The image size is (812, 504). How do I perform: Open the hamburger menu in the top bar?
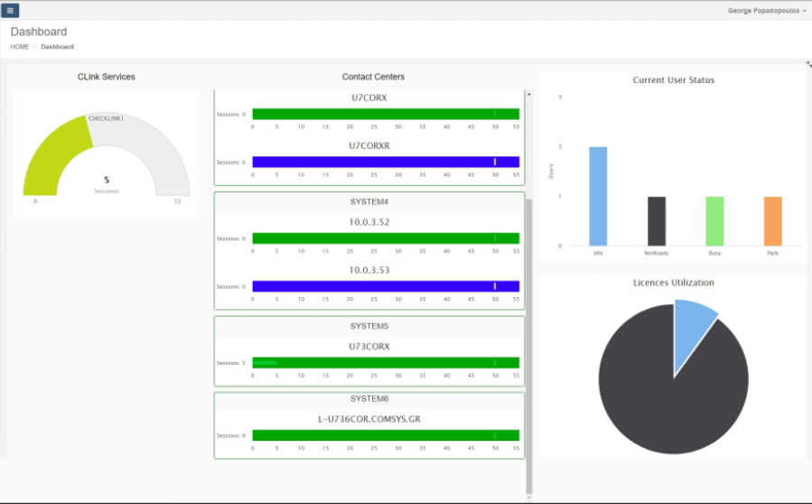11,11
